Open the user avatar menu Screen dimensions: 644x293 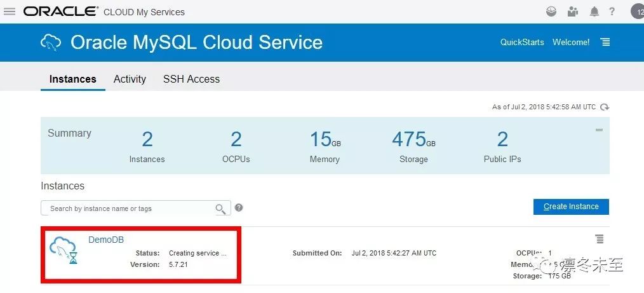[x=638, y=11]
